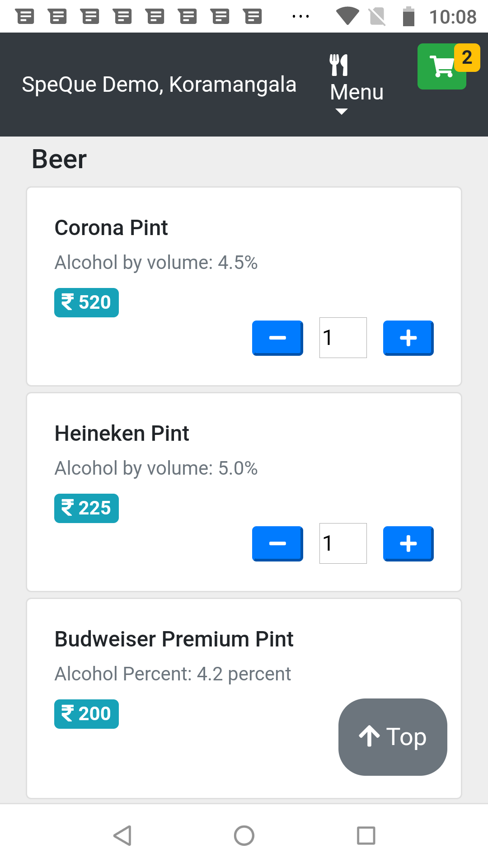This screenshot has width=488, height=868.
Task: Tap the ₹ 200 Budweiser price badge
Action: (x=86, y=714)
